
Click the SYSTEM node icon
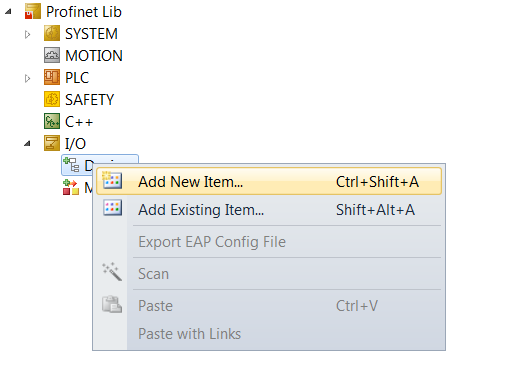(x=52, y=33)
